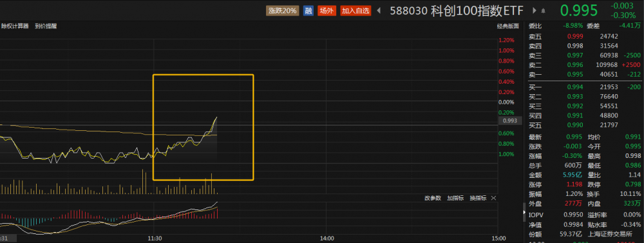Select the 卖一 ask row with 40651 volume

tap(585, 74)
